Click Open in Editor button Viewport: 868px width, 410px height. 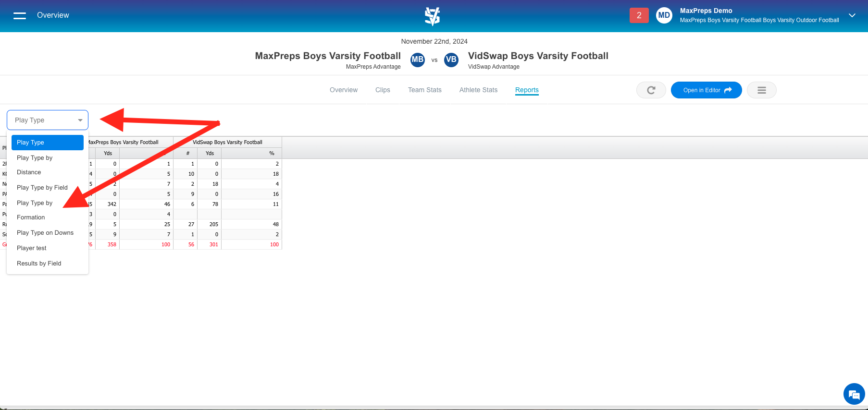(707, 90)
